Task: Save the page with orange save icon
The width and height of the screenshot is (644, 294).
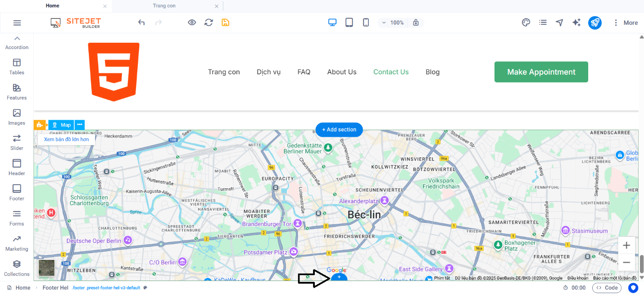Action: point(226,23)
